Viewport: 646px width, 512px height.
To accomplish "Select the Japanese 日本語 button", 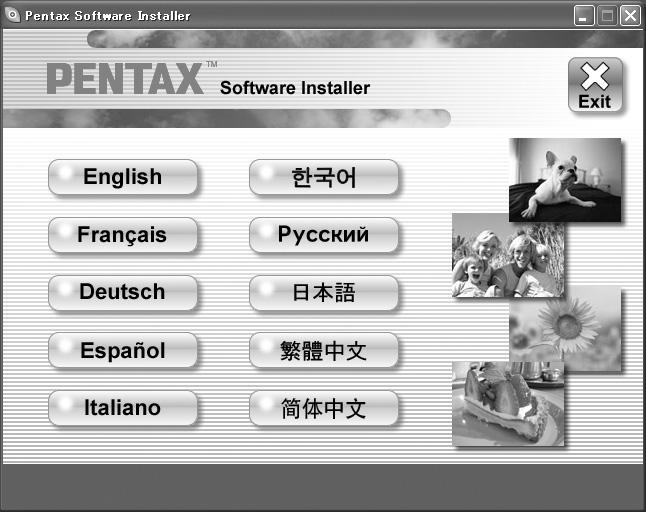I will (x=324, y=292).
